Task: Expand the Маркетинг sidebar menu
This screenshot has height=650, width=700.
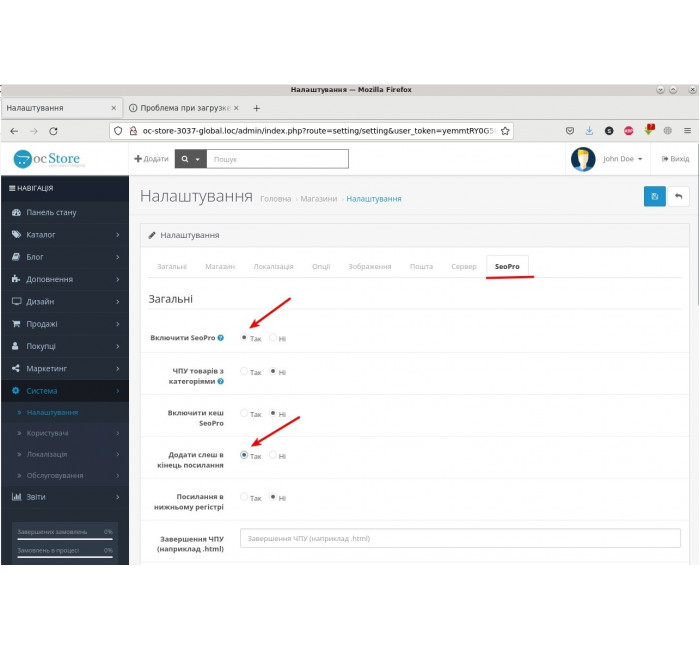Action: click(65, 369)
